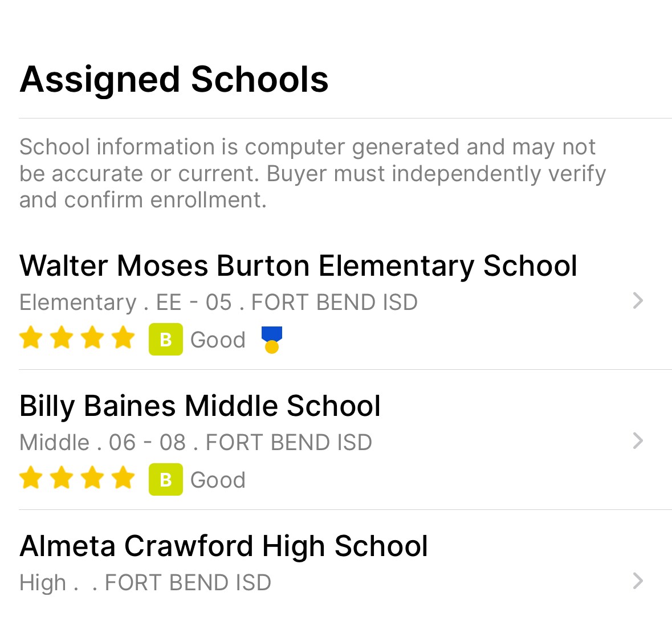The height and width of the screenshot is (625, 672).
Task: Open Walter Moses Burton Elementary School
Action: tap(298, 266)
